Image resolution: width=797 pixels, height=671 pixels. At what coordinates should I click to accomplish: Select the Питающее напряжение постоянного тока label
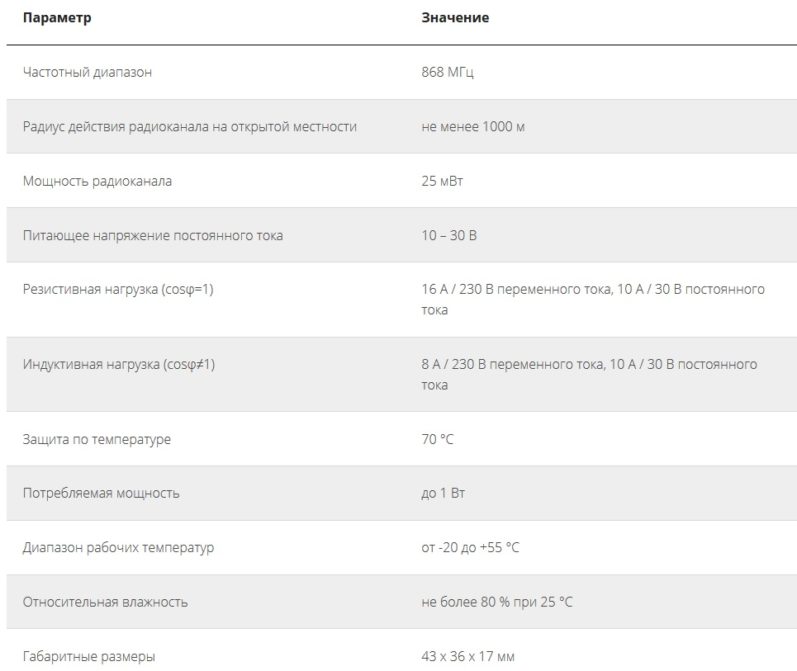[x=152, y=235]
